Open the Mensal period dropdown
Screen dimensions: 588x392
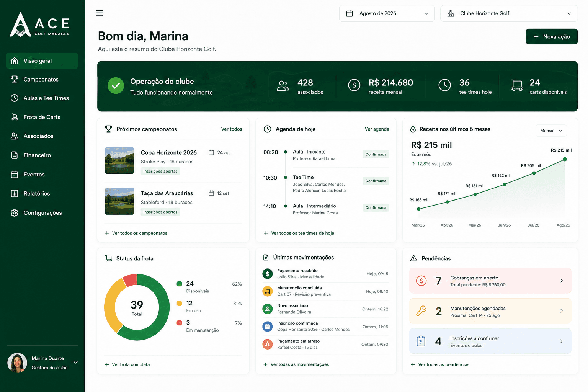(551, 131)
